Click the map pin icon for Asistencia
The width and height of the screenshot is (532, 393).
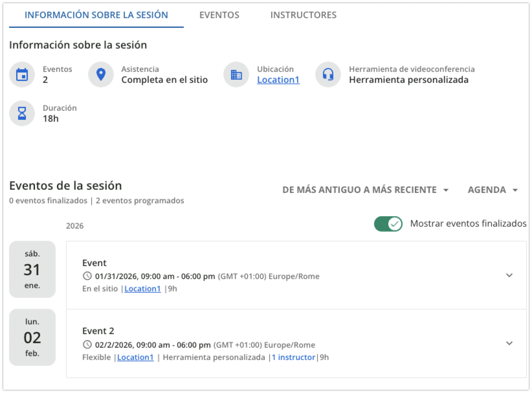(101, 74)
